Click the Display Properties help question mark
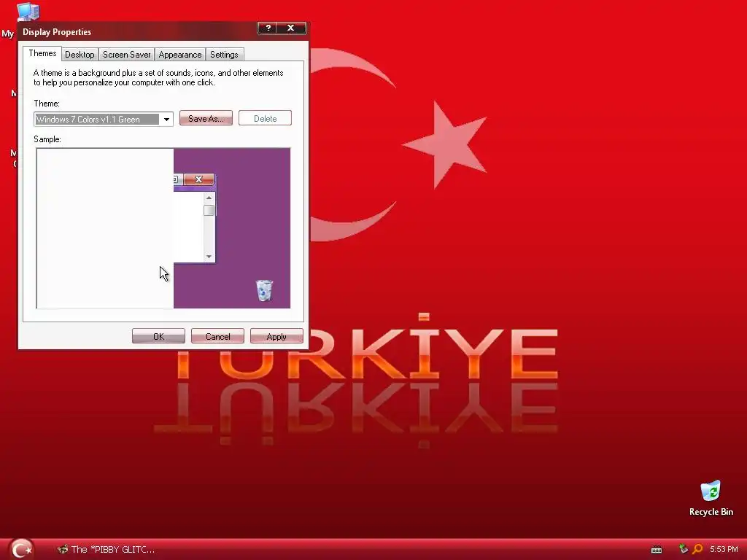The height and width of the screenshot is (560, 747). click(x=268, y=28)
